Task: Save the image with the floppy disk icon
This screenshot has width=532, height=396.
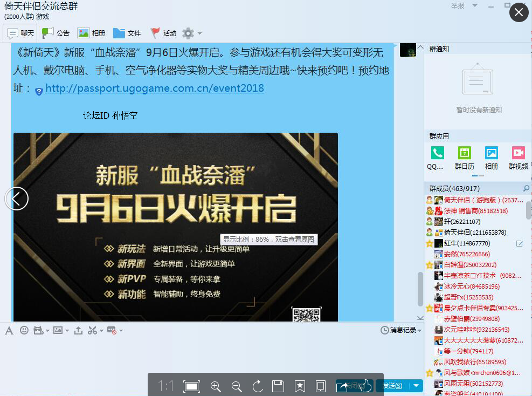Action: (x=278, y=386)
